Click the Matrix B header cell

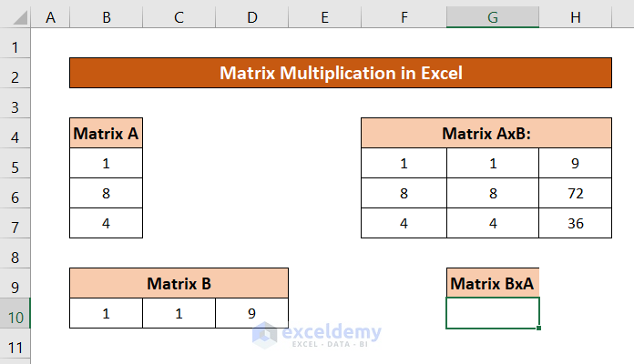coord(179,283)
